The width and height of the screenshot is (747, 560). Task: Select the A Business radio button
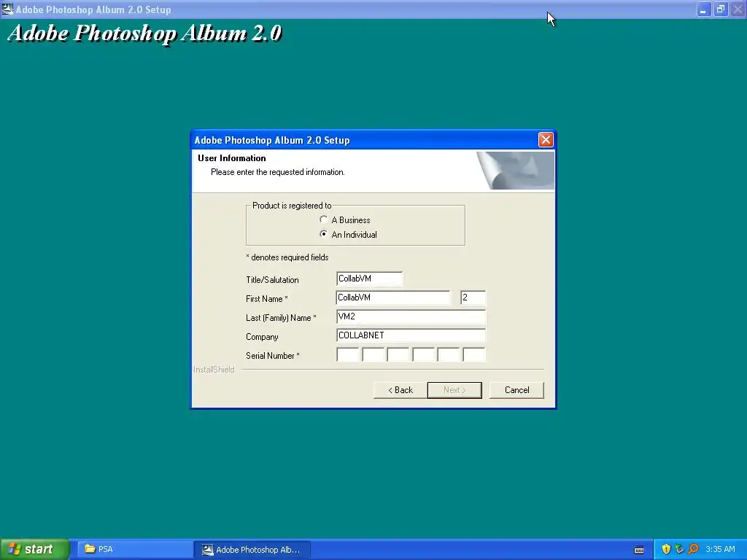tap(324, 219)
